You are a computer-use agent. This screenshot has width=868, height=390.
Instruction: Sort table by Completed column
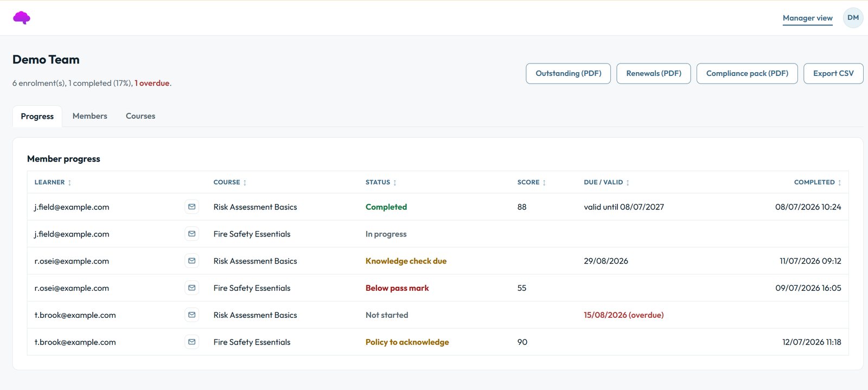click(x=818, y=182)
